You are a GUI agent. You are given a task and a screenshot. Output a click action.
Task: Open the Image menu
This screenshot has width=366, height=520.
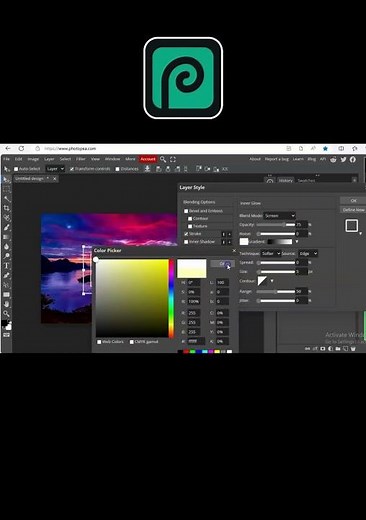(x=33, y=159)
